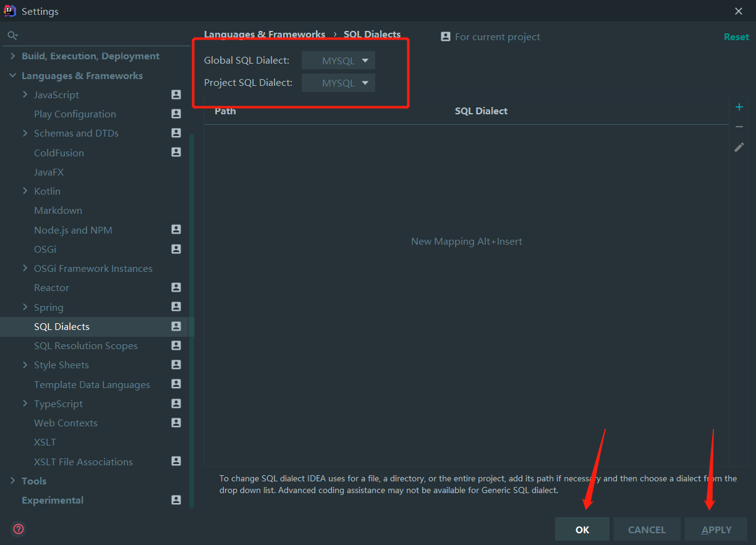Click the project icon beside Experimental
Image resolution: width=756 pixels, height=545 pixels.
pyautogui.click(x=176, y=500)
